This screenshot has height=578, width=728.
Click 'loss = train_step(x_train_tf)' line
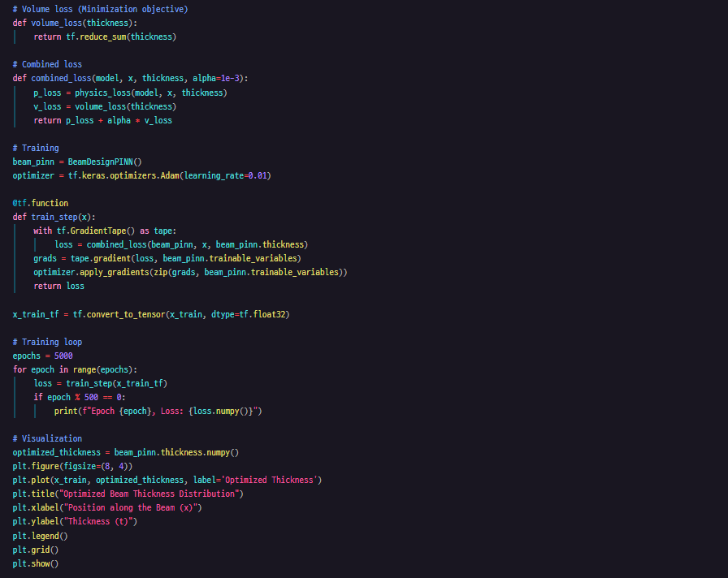[x=100, y=384]
